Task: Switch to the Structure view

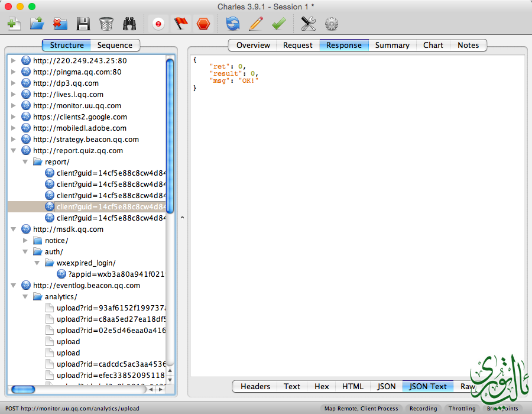Action: tap(66, 45)
